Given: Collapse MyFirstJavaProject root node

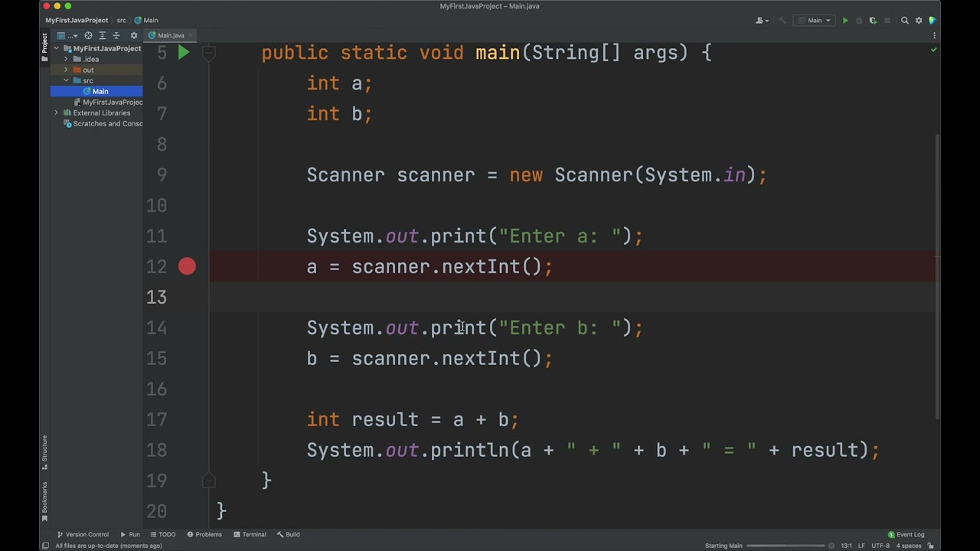Looking at the screenshot, I should [56, 48].
